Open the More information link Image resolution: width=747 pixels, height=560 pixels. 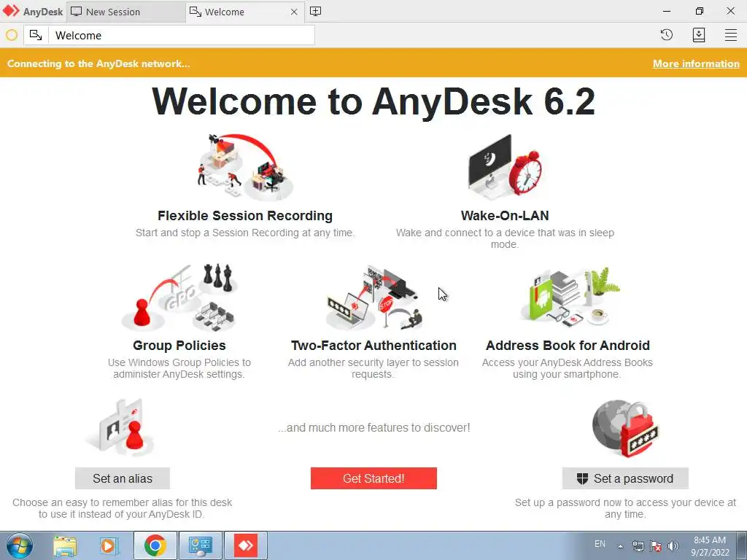click(696, 64)
